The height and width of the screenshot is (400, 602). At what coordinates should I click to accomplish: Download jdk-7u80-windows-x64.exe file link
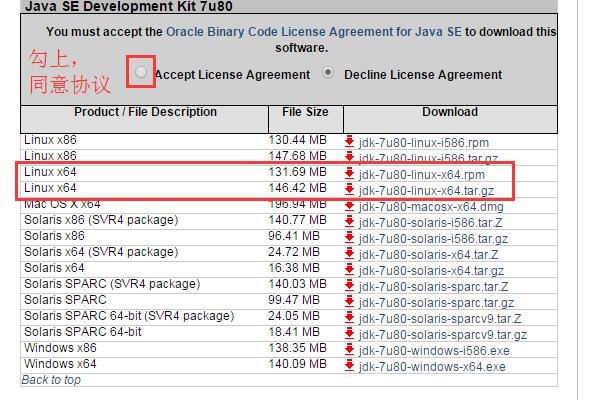click(432, 367)
